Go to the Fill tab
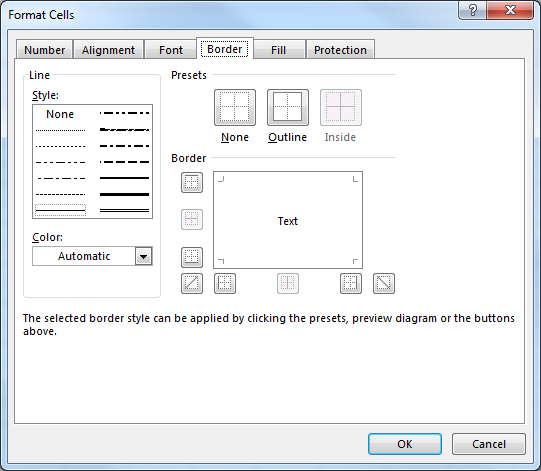Viewport: 541px width, 471px height. click(x=278, y=50)
